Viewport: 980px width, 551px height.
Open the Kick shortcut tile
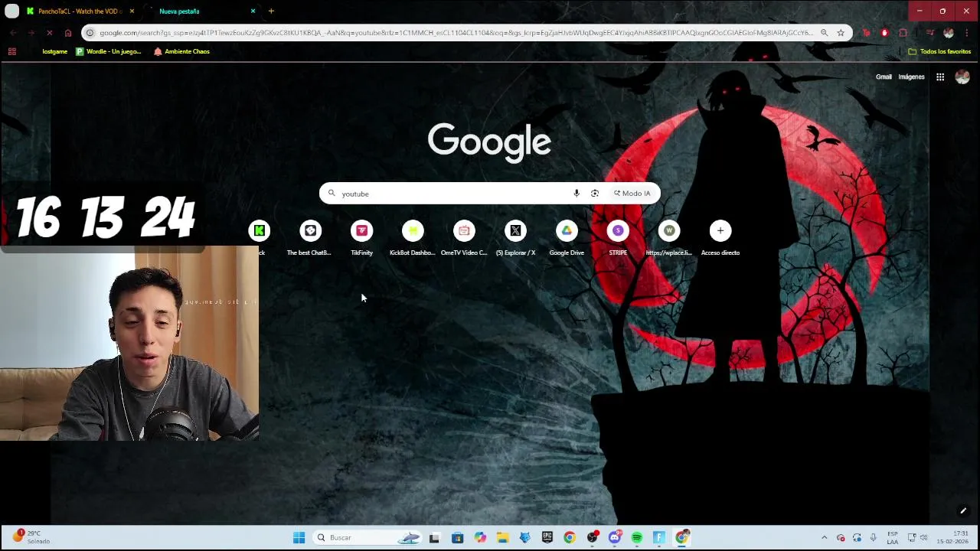[260, 231]
